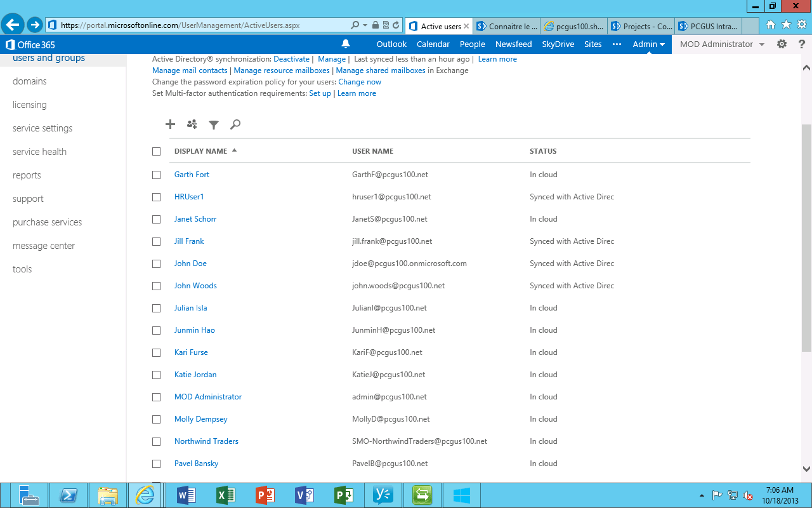The image size is (812, 508).
Task: Click the Manage shared mailboxes link
Action: (x=380, y=70)
